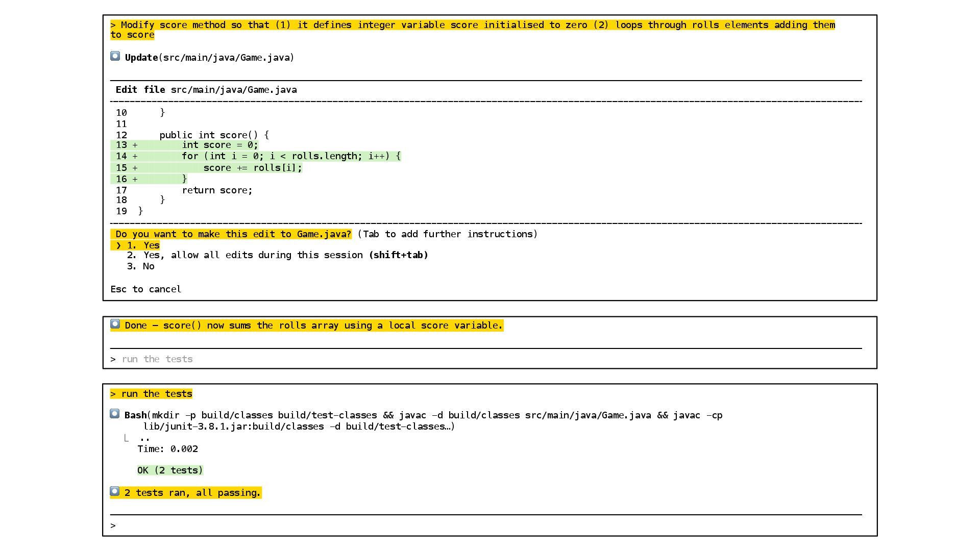Viewport: 980px width, 551px height.
Task: Click the bullet icon before the 'Done – score()' message
Action: (115, 324)
